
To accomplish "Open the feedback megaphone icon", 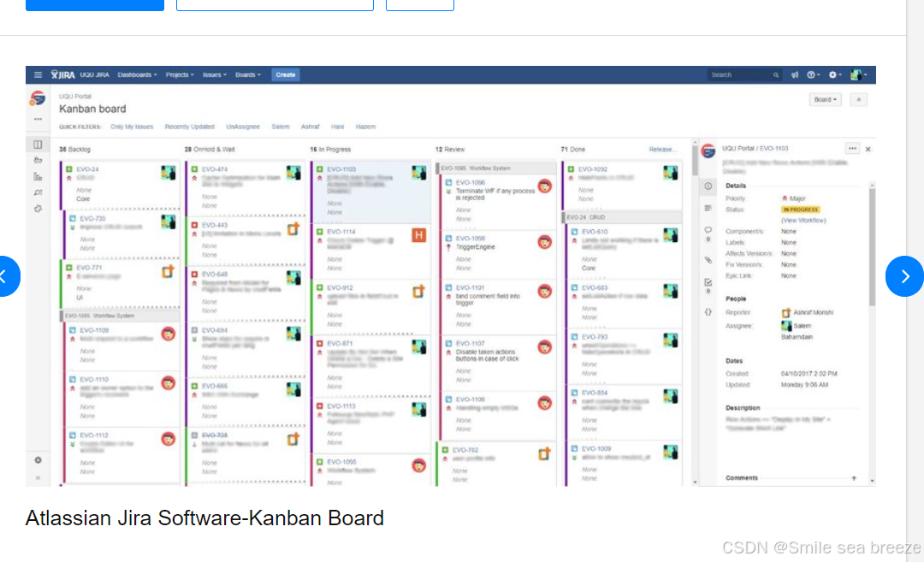I will [794, 74].
